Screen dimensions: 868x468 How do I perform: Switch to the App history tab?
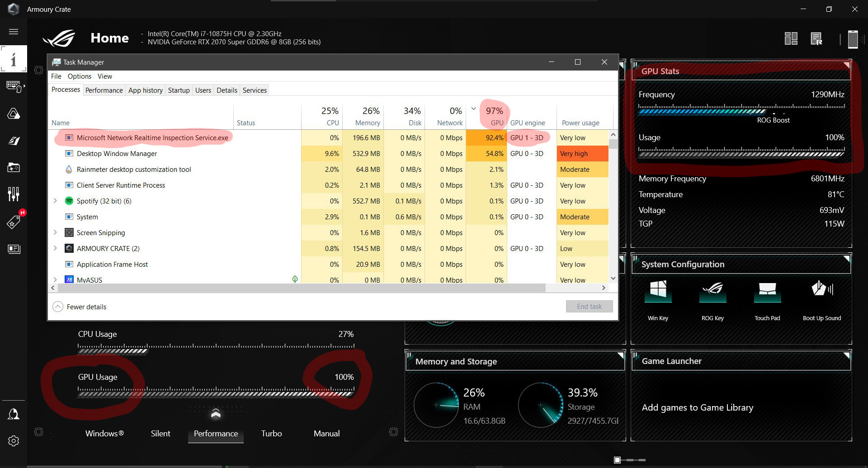[x=146, y=90]
